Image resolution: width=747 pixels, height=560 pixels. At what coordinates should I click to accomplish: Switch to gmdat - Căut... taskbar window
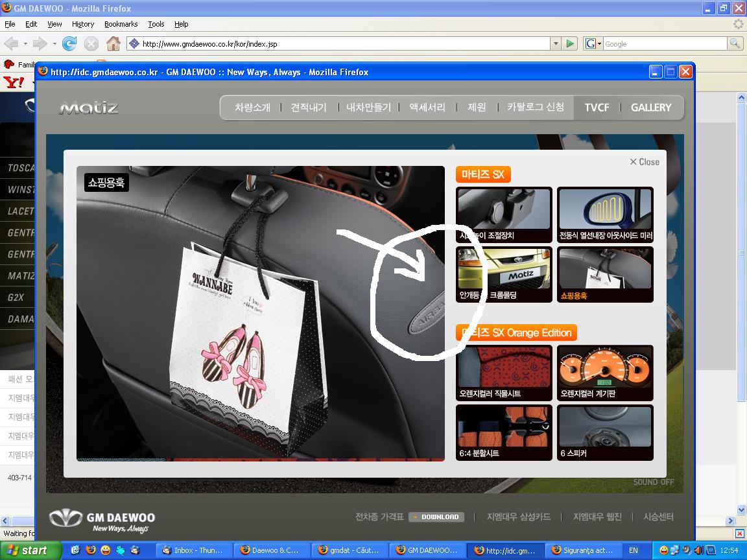pos(349,550)
